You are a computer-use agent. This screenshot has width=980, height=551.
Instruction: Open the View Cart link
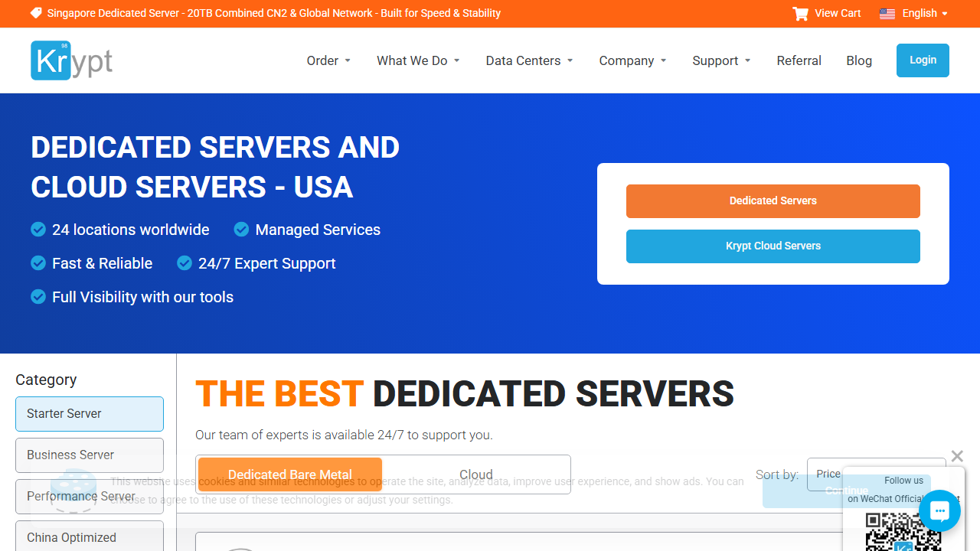tap(838, 13)
